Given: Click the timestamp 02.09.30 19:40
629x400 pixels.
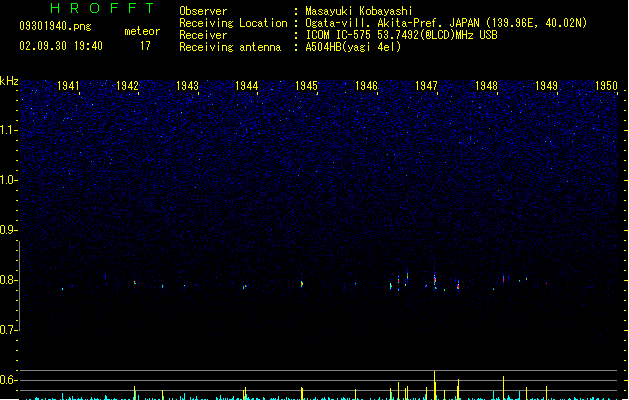Looking at the screenshot, I should (61, 46).
